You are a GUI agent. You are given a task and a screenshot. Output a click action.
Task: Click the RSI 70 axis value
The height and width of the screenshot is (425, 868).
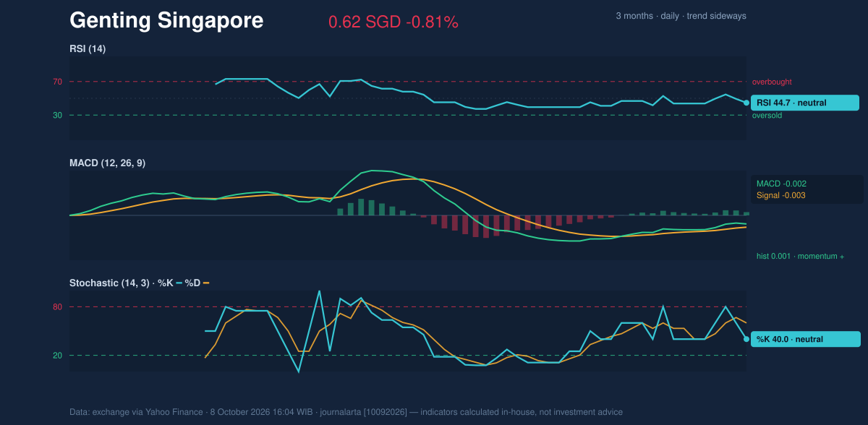(x=57, y=82)
